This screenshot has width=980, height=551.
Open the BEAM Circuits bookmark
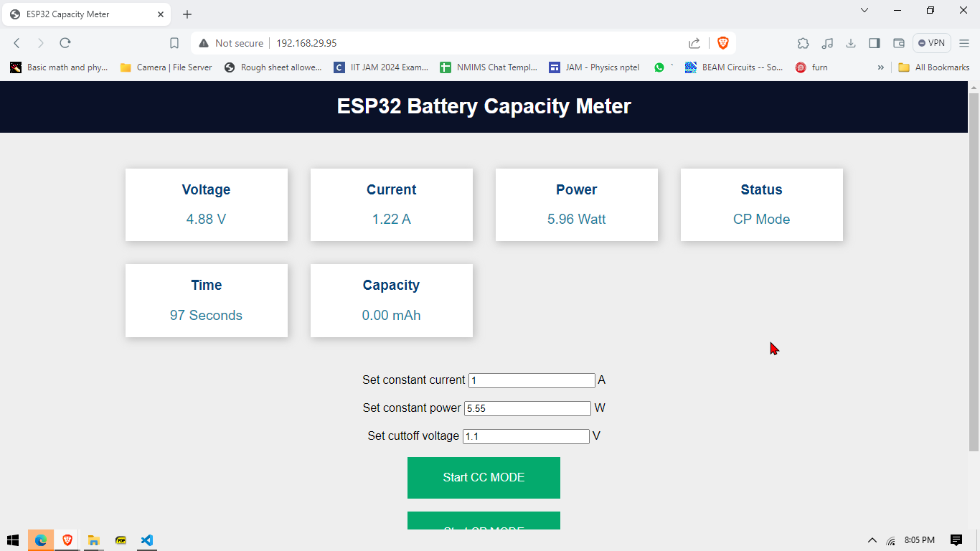(x=734, y=67)
